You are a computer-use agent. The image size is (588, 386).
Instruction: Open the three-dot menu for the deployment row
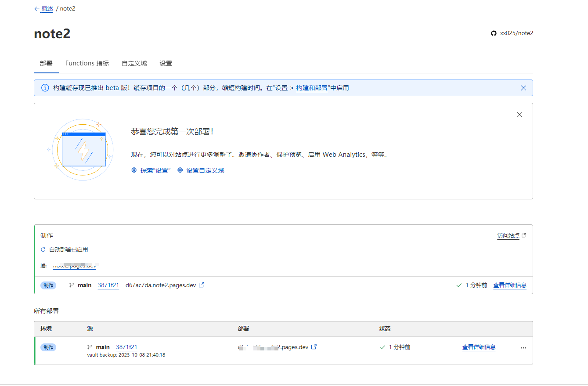pos(523,348)
